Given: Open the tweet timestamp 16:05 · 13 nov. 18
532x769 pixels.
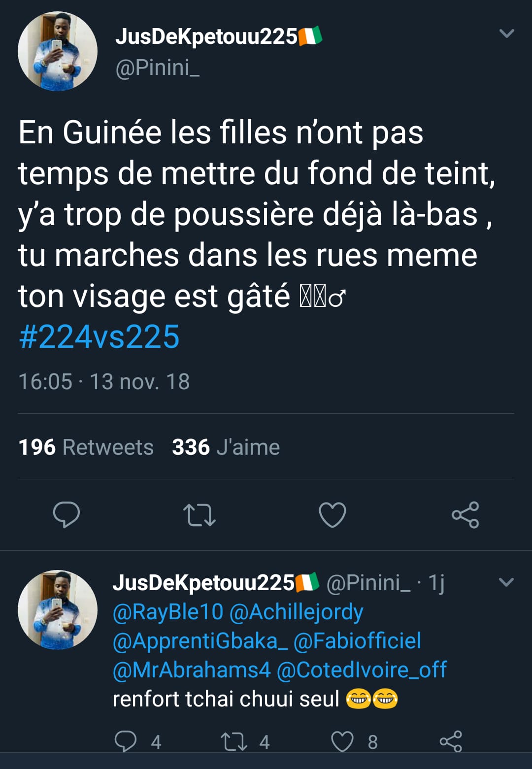Looking at the screenshot, I should (104, 382).
